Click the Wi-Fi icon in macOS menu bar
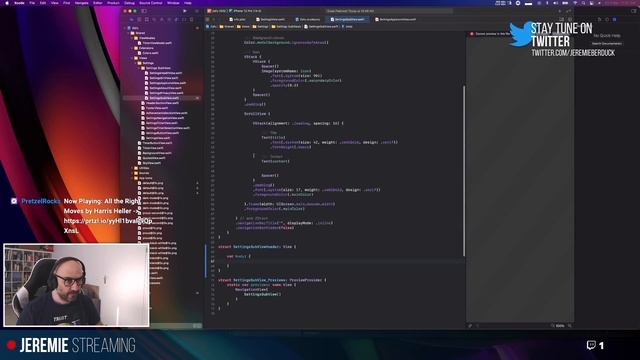Viewport: 640px width, 360px height. 576,3
